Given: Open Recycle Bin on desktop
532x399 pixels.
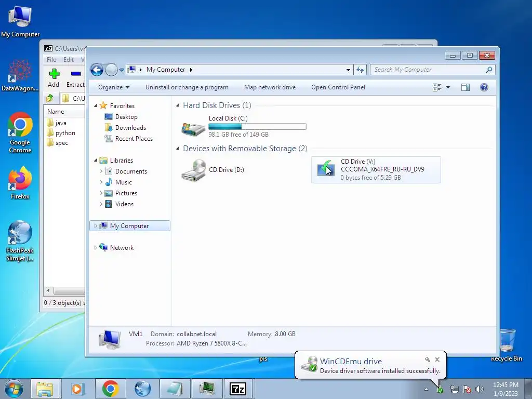Looking at the screenshot, I should [507, 344].
